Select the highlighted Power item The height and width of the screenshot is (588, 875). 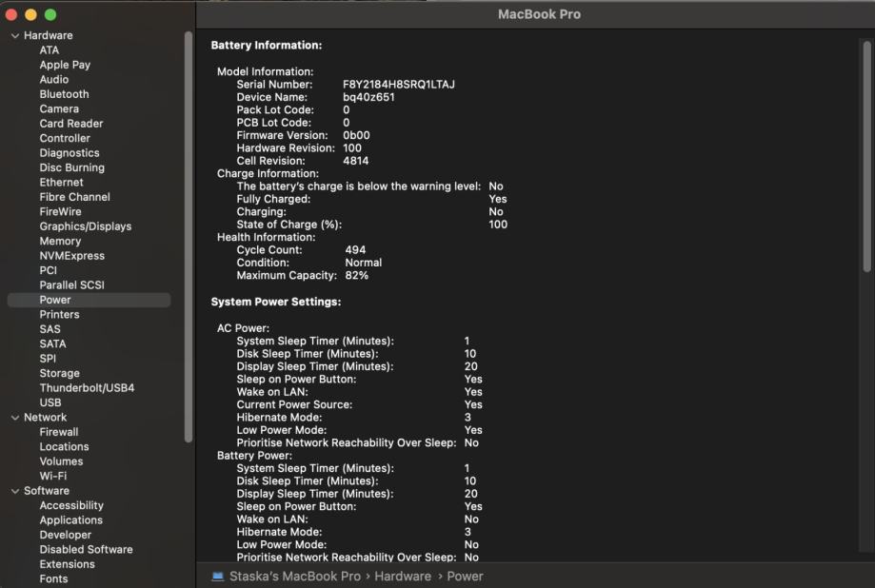(x=89, y=300)
